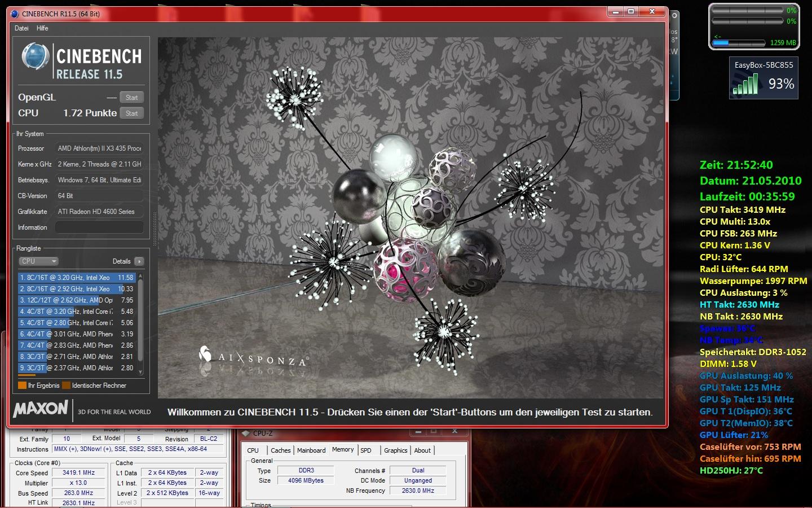812x508 pixels.
Task: Click the WiFi signal bars gadget icon
Action: click(x=746, y=85)
